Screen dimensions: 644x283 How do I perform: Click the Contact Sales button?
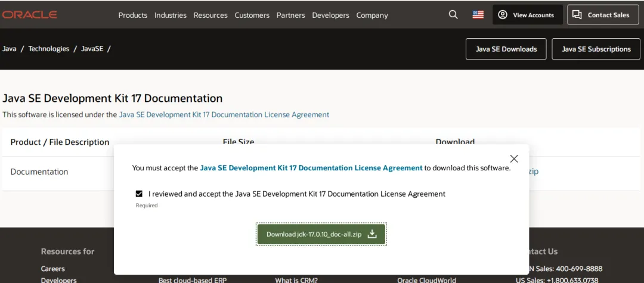(x=603, y=15)
